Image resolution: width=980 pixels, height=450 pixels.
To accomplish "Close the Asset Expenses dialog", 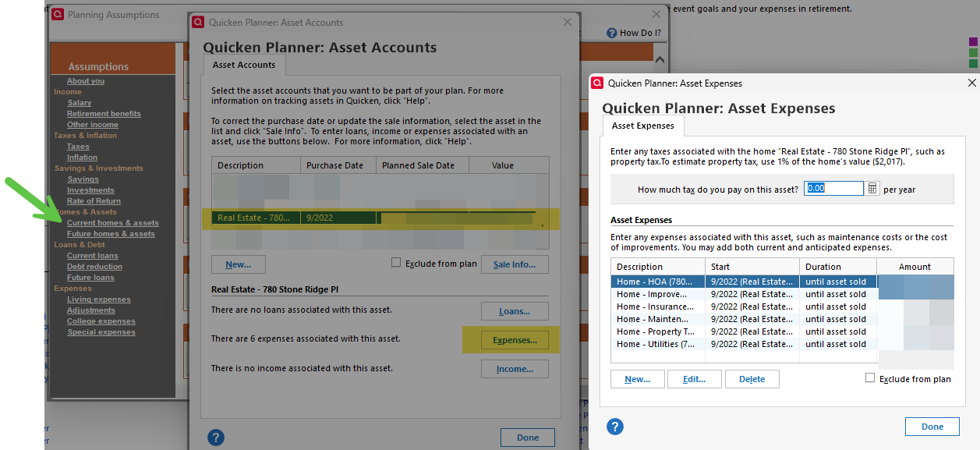I will click(x=971, y=83).
